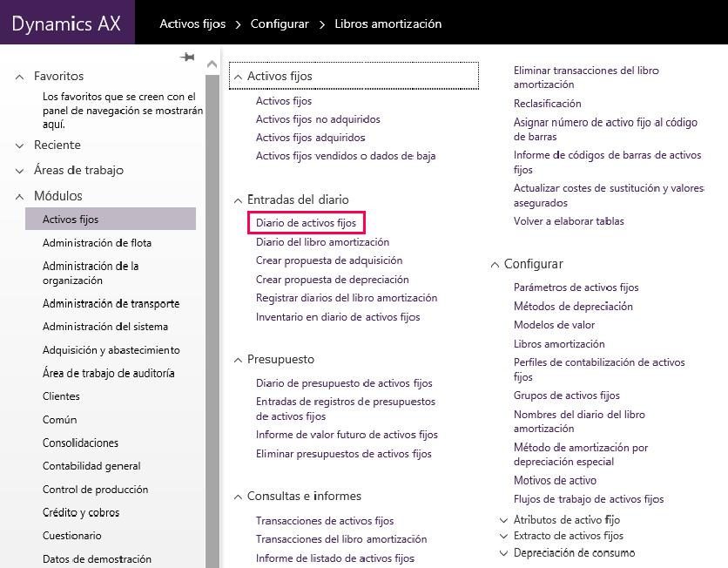Open Control de producción module
Viewport: 728px width, 568px height.
click(x=95, y=489)
